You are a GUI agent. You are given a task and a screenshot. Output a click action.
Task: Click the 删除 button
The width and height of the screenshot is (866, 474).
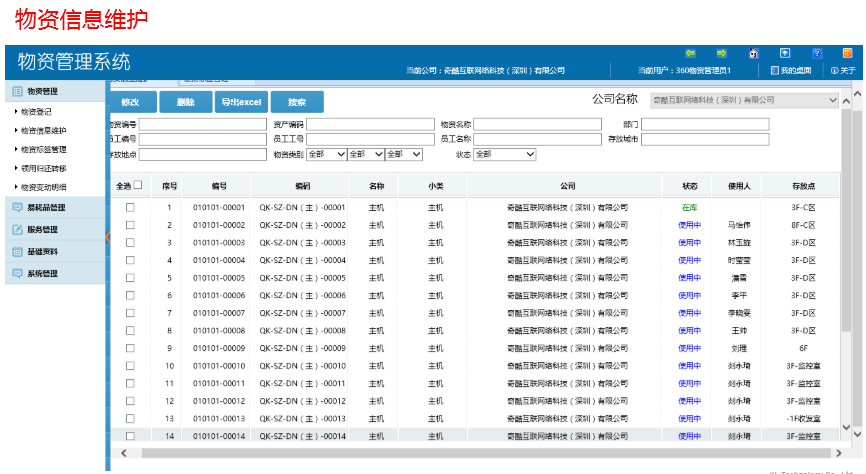pos(186,102)
